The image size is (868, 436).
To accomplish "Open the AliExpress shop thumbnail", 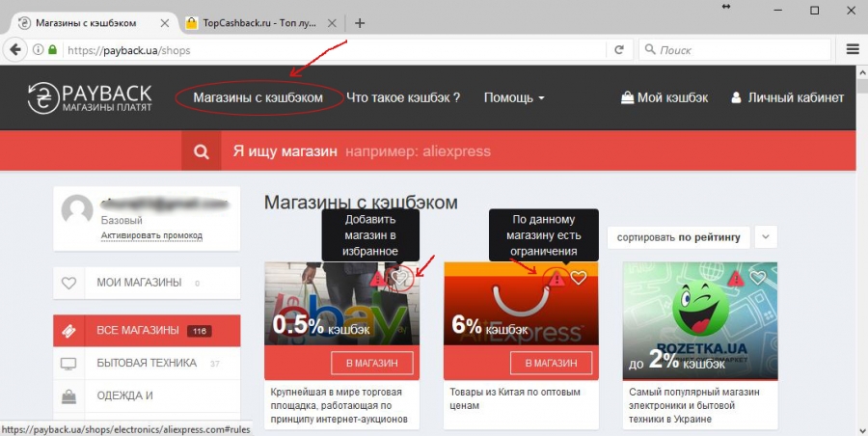I will point(521,304).
